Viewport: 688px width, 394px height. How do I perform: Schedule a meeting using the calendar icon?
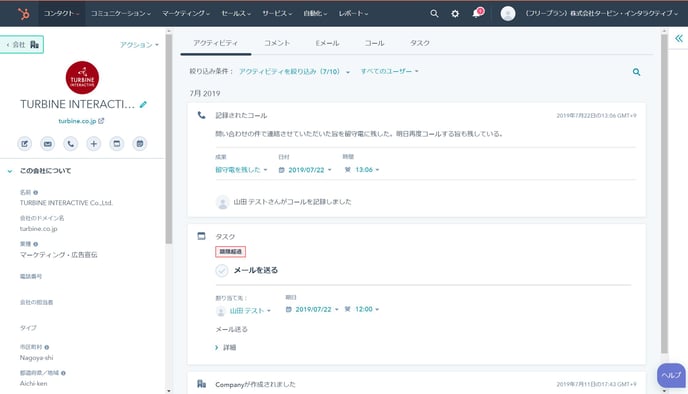(140, 143)
